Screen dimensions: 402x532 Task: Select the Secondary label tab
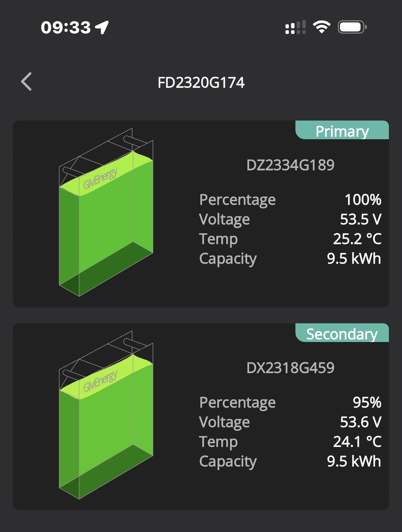342,333
